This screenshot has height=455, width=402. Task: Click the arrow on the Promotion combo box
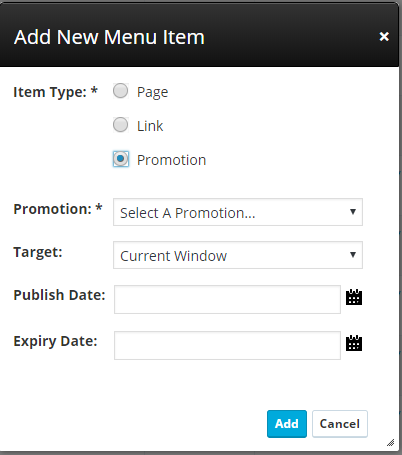click(x=353, y=212)
